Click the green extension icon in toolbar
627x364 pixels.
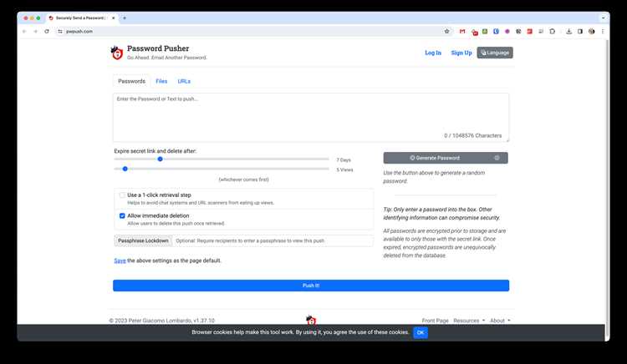tap(485, 31)
